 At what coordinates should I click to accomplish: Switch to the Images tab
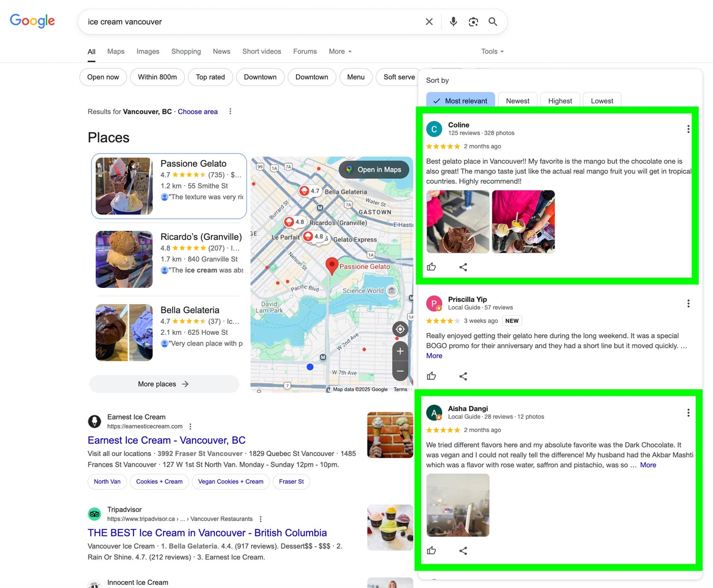tap(148, 51)
